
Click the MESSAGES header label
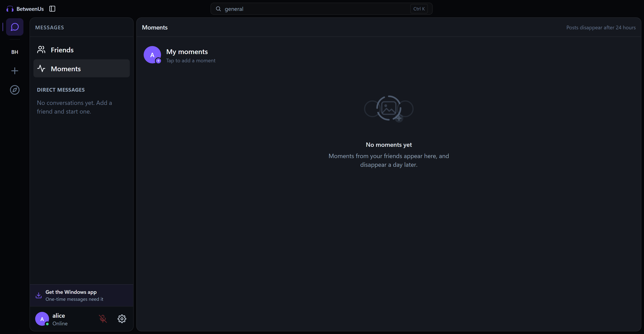point(49,28)
